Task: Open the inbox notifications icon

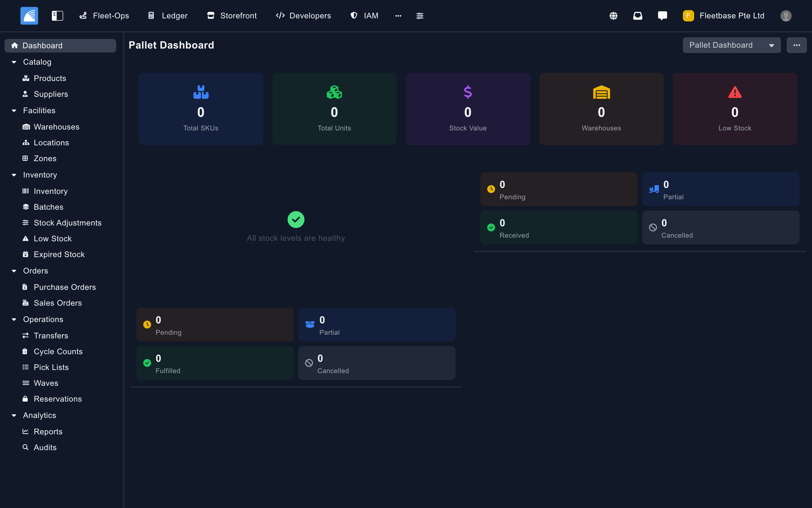Action: coord(637,16)
